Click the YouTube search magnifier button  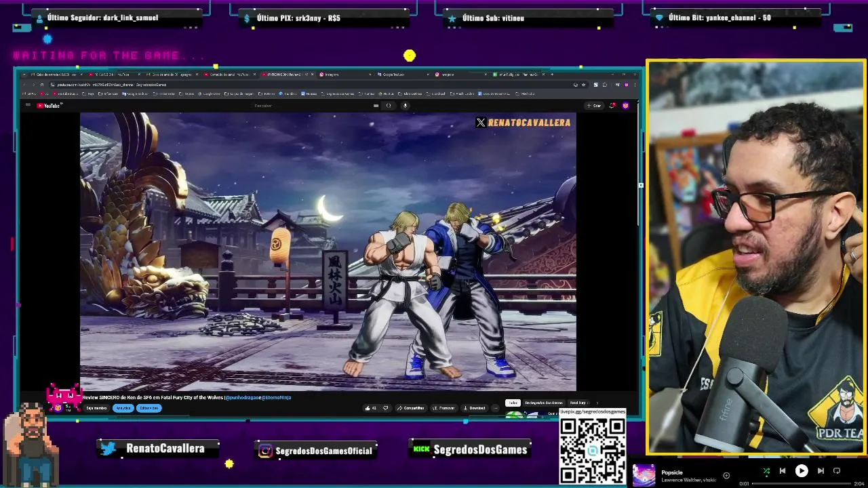click(389, 106)
